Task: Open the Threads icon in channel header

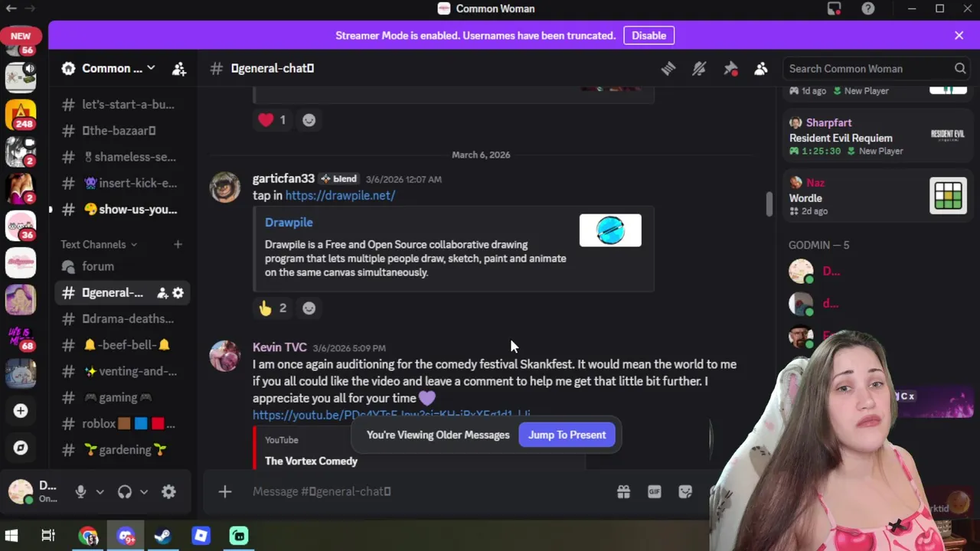Action: coord(668,69)
